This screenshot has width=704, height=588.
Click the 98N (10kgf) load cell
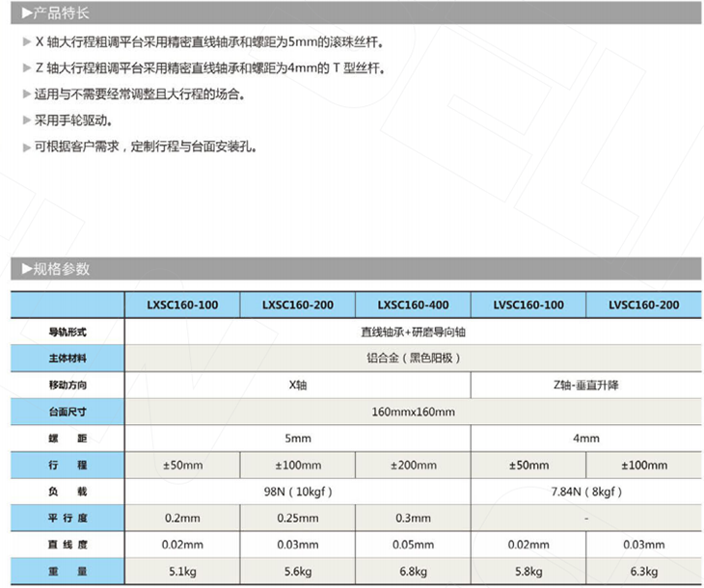[x=298, y=492]
